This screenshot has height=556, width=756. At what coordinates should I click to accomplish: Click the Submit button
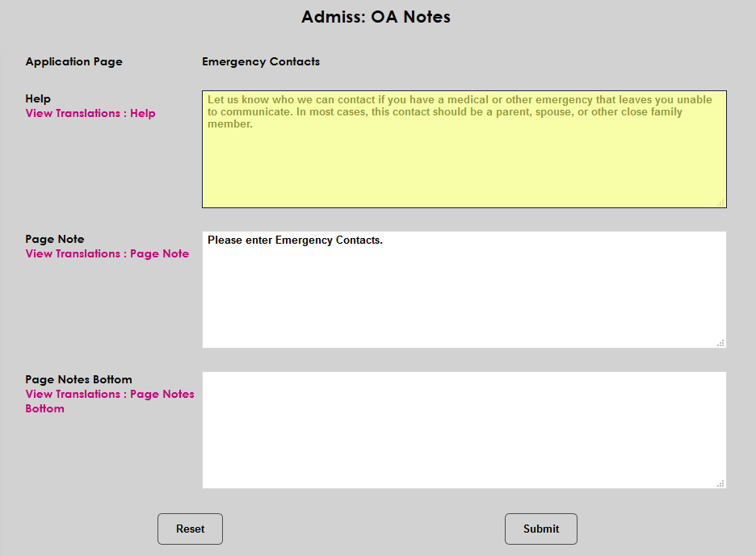point(540,529)
